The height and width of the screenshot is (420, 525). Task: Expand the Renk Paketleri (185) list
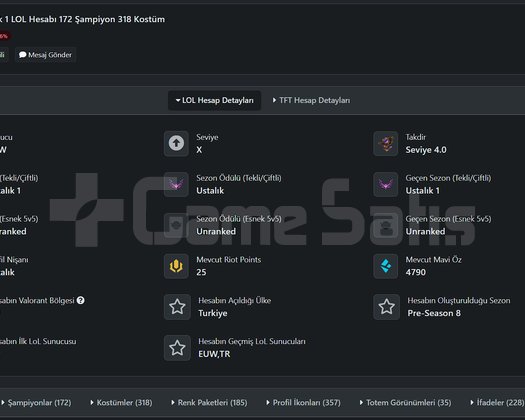tap(209, 403)
